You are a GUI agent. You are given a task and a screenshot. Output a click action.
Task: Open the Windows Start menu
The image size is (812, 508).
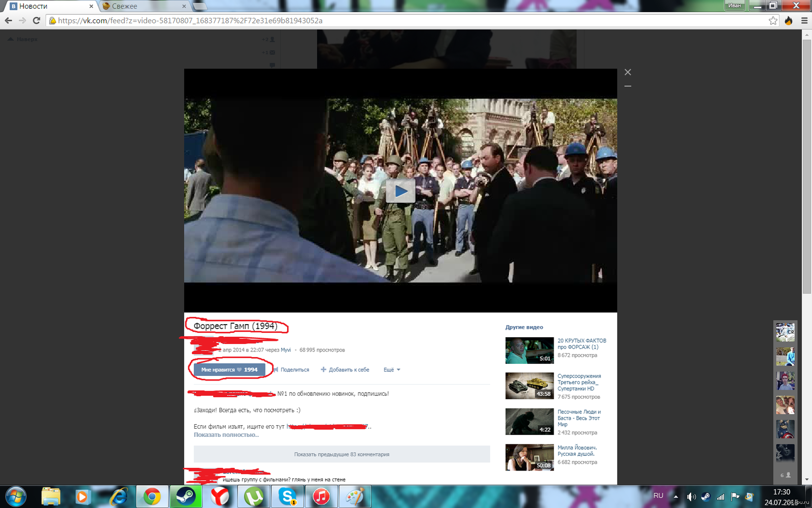point(16,496)
